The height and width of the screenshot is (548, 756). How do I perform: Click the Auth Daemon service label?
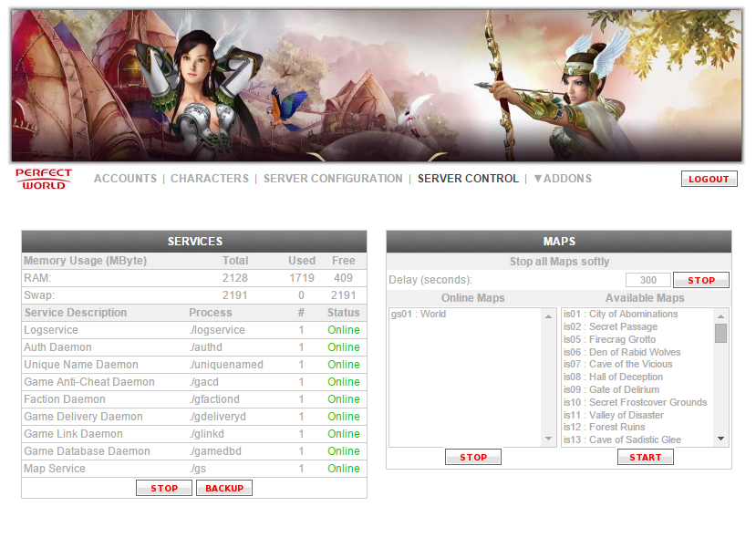[57, 347]
